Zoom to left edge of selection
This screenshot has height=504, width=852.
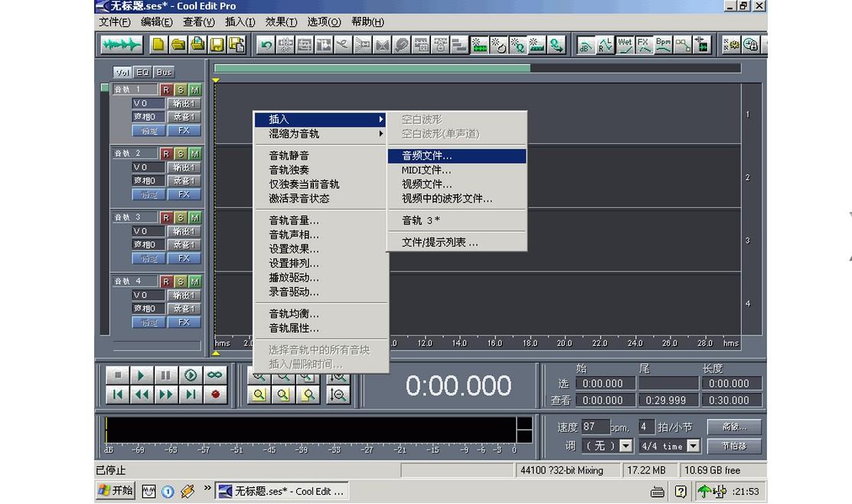point(284,395)
